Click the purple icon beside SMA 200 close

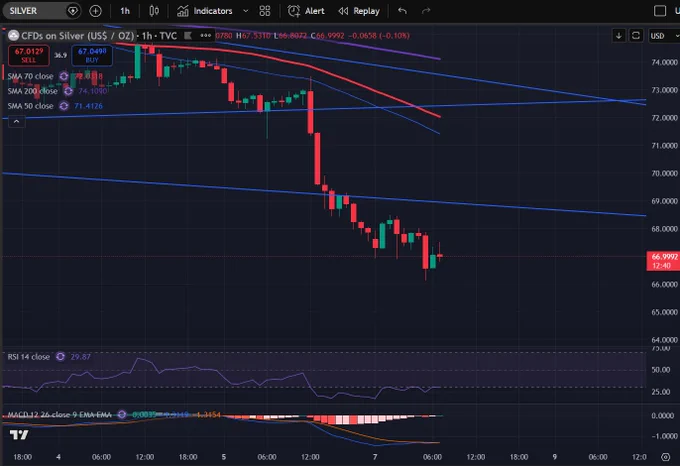point(68,91)
